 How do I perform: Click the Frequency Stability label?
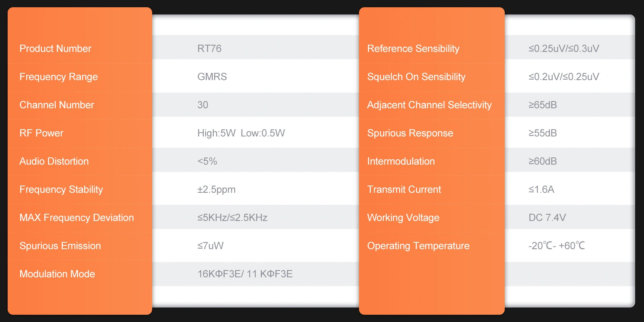61,190
